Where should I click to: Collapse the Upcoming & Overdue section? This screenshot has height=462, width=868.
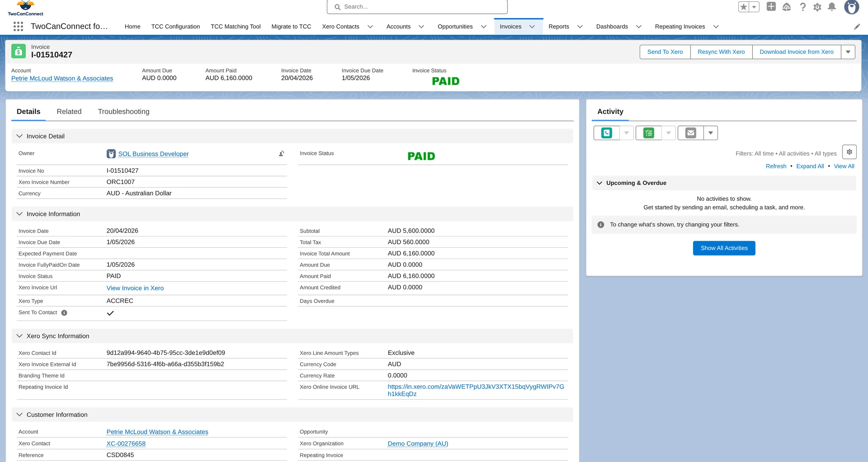pyautogui.click(x=599, y=183)
